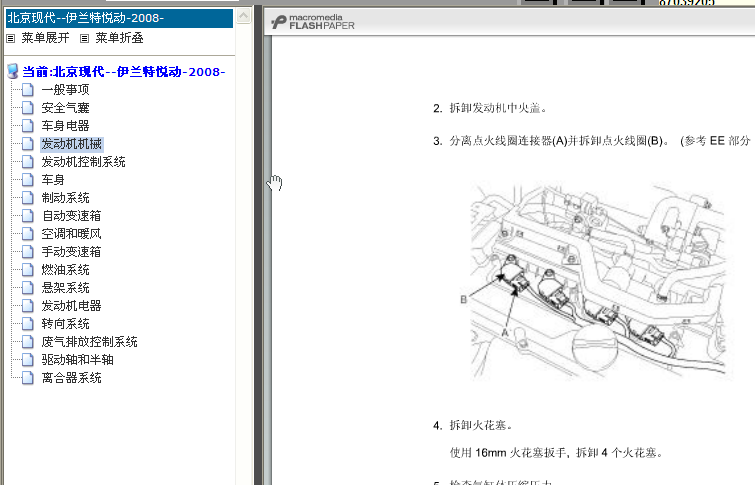The image size is (755, 485).
Task: Click the page icon next to 驱动轴和半轴
Action: pos(28,360)
